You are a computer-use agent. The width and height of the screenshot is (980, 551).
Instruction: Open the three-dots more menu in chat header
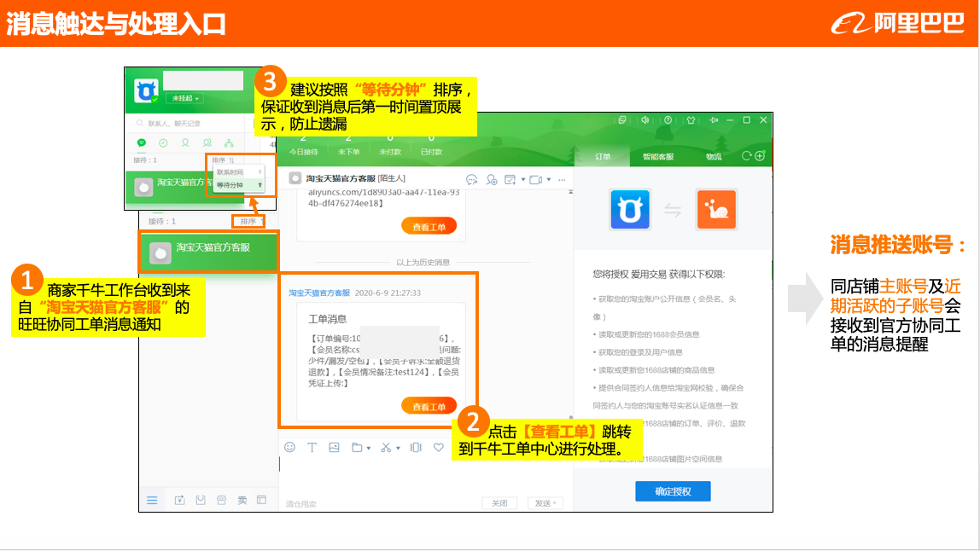click(x=562, y=180)
